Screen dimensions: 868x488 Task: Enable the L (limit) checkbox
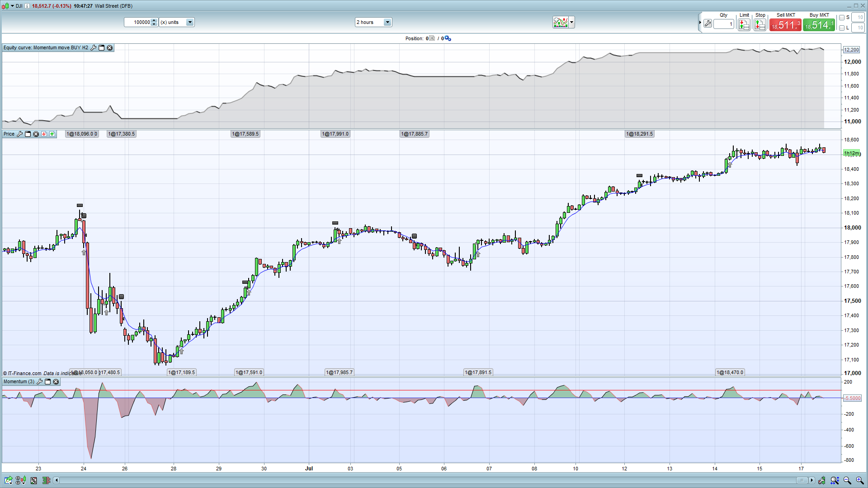point(842,28)
